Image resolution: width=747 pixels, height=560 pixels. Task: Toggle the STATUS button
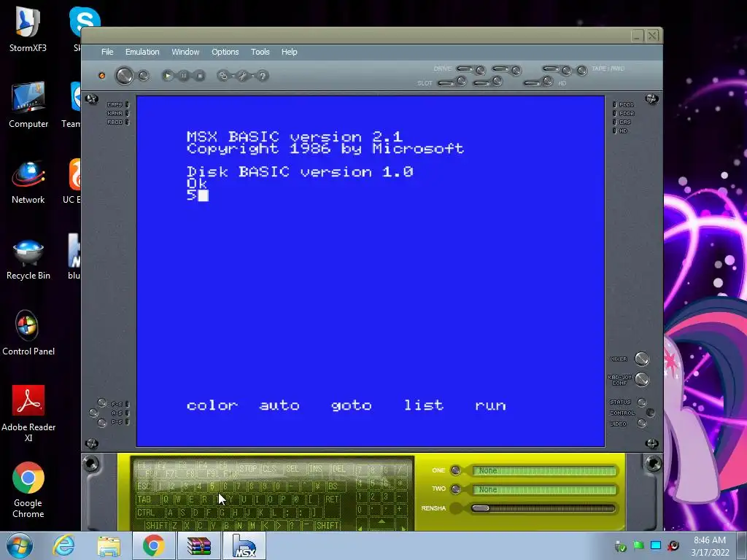642,402
